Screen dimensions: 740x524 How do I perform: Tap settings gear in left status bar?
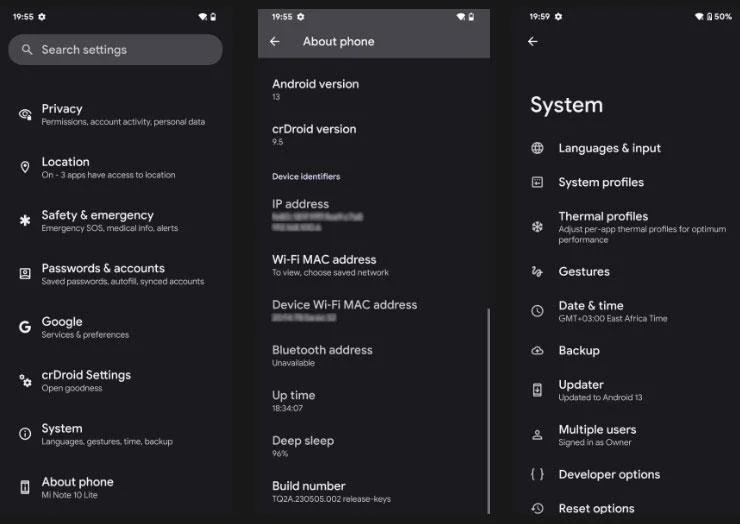42,17
